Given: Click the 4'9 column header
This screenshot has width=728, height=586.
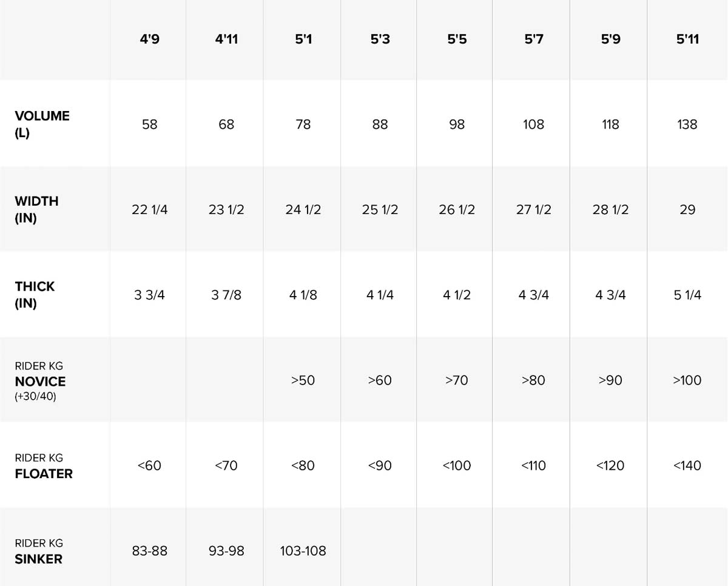Looking at the screenshot, I should tap(149, 39).
